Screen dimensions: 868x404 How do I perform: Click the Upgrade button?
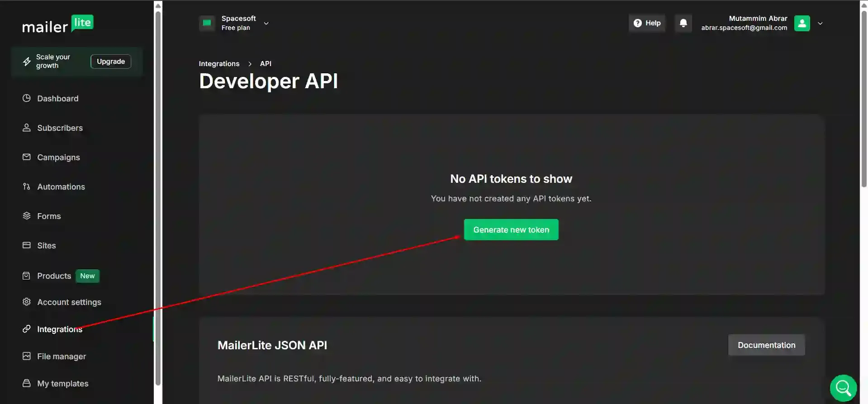tap(111, 62)
